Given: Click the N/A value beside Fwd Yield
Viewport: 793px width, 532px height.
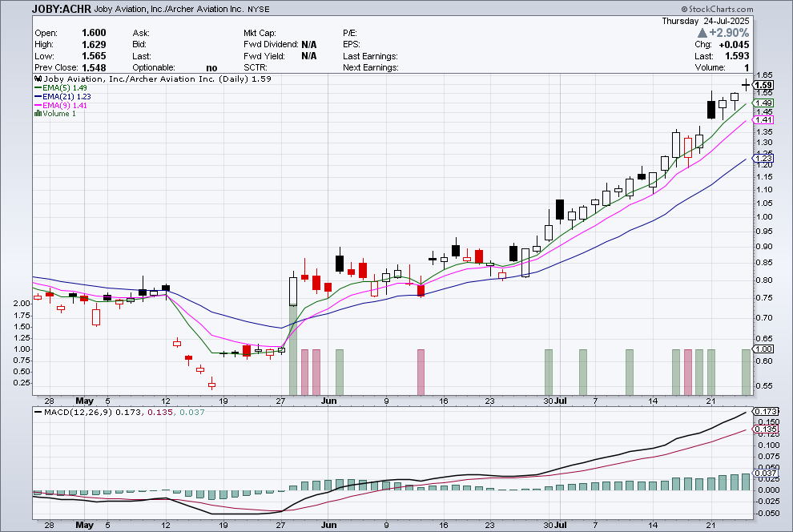Looking at the screenshot, I should point(309,56).
